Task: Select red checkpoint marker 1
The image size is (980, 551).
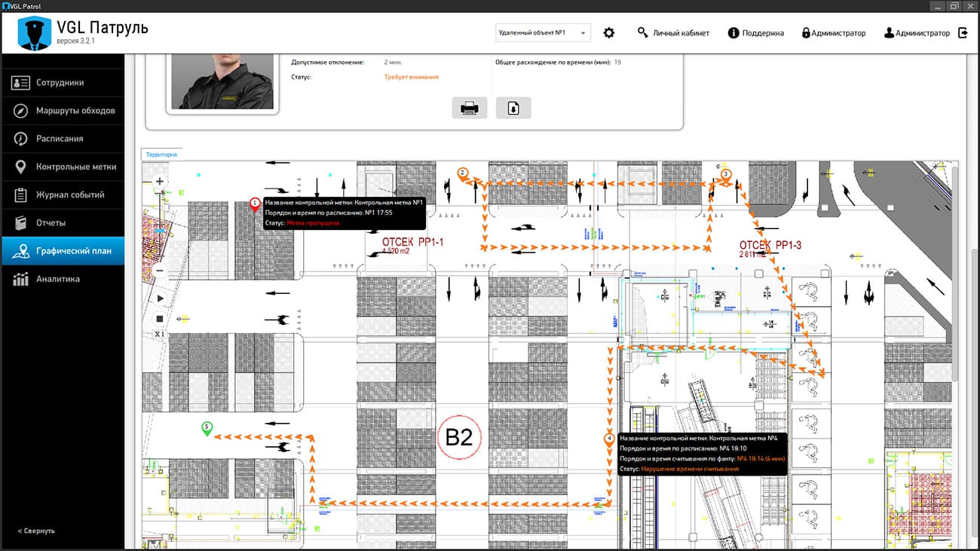Action: [x=255, y=204]
